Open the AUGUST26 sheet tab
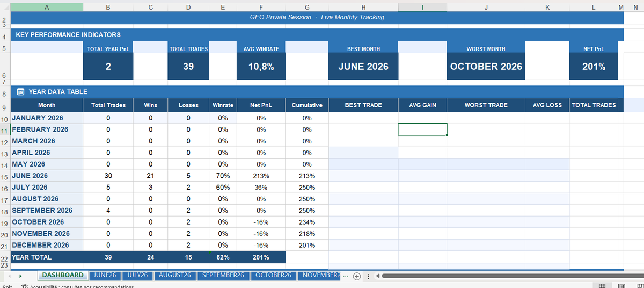644x288 pixels. 175,275
